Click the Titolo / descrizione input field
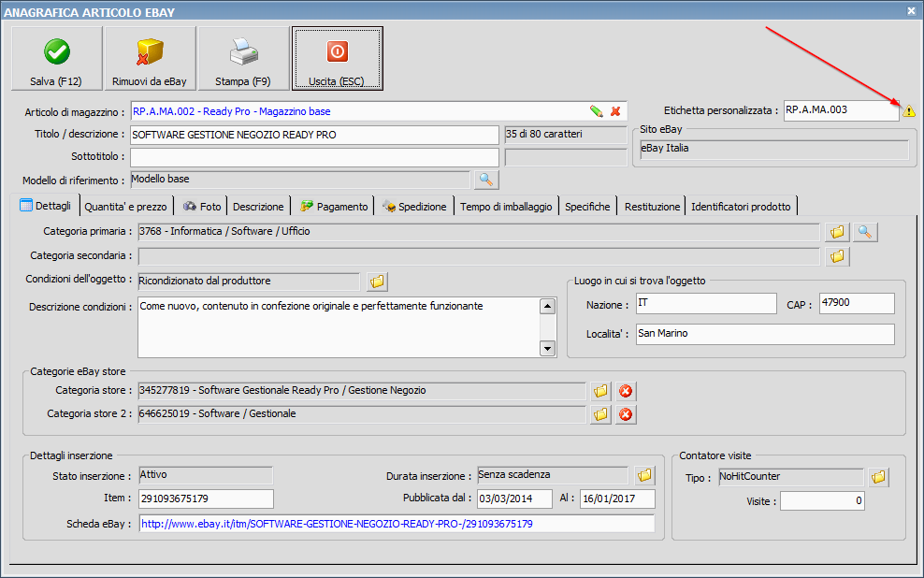 coord(314,135)
